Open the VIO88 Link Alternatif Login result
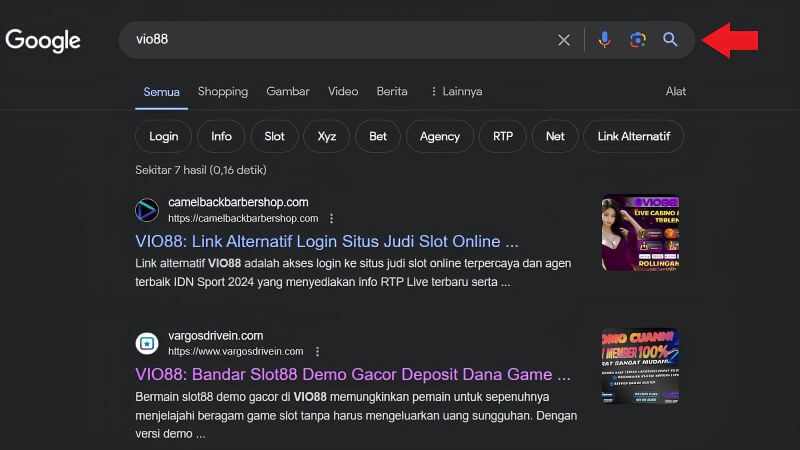The height and width of the screenshot is (450, 800). coord(327,241)
